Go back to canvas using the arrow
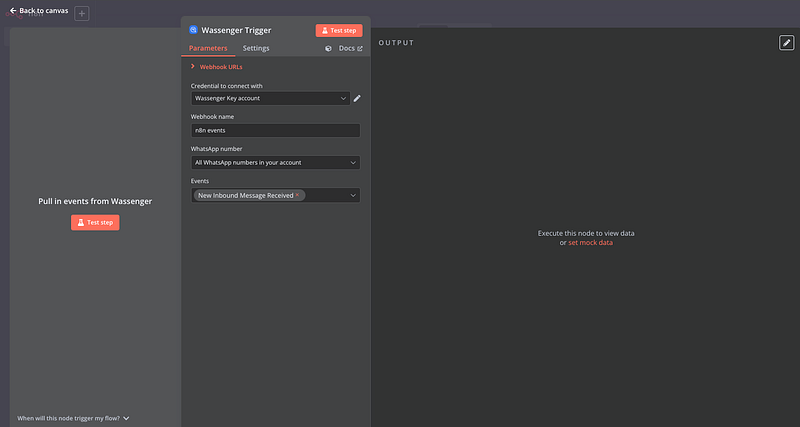 point(13,10)
